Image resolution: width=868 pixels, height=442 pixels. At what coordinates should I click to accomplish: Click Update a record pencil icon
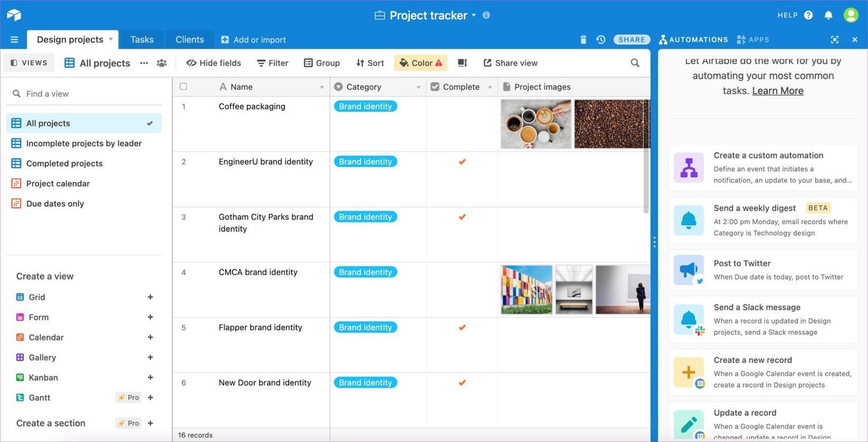[x=689, y=425]
